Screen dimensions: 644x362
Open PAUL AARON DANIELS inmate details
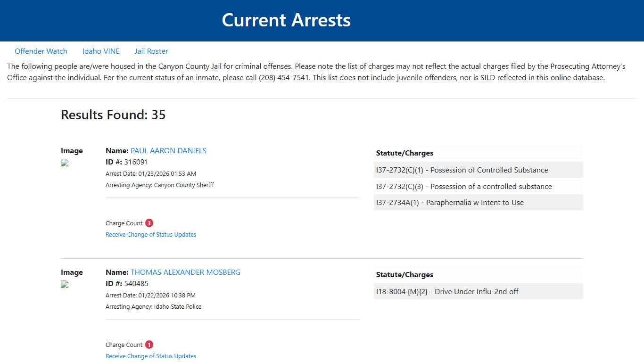click(x=168, y=150)
